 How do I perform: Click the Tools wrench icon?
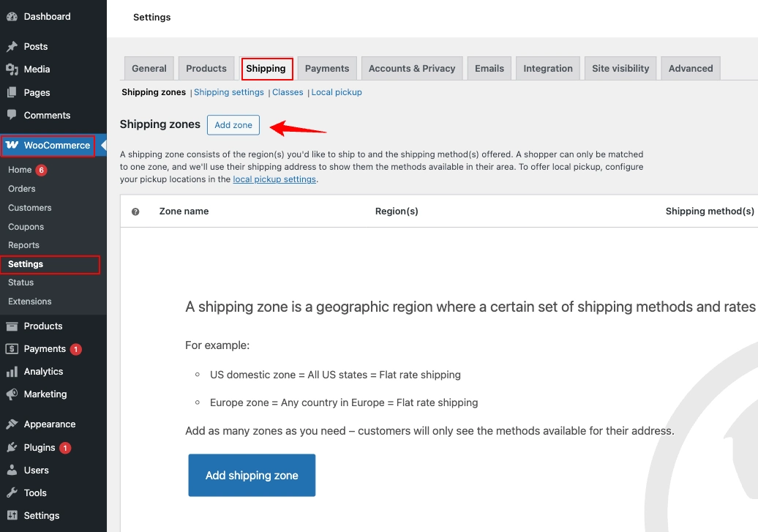tap(12, 492)
